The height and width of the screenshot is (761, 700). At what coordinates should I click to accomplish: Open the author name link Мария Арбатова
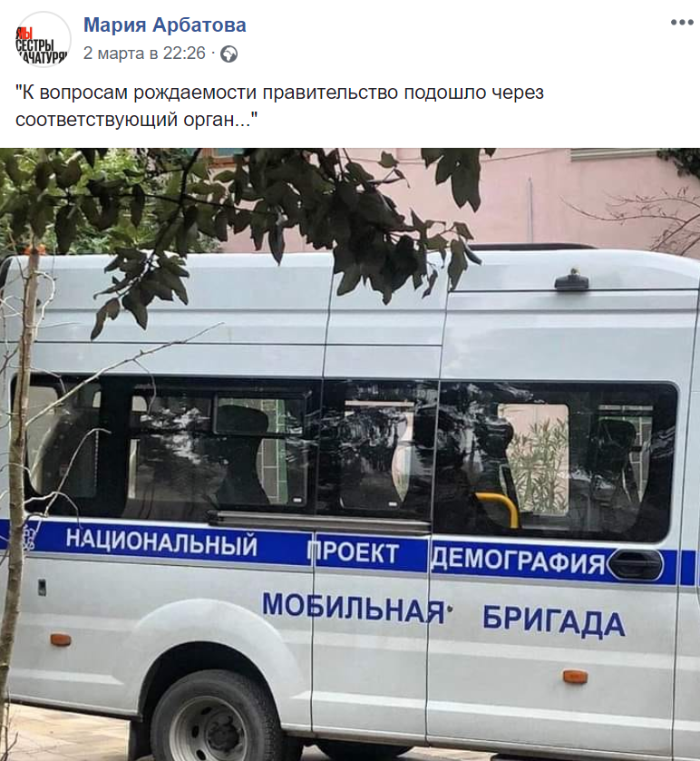(165, 24)
